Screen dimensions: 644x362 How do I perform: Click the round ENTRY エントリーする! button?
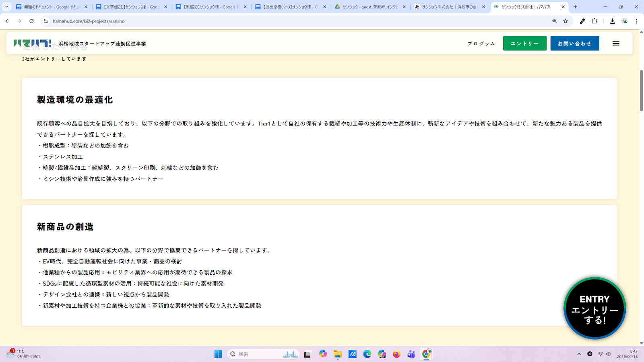pos(595,309)
